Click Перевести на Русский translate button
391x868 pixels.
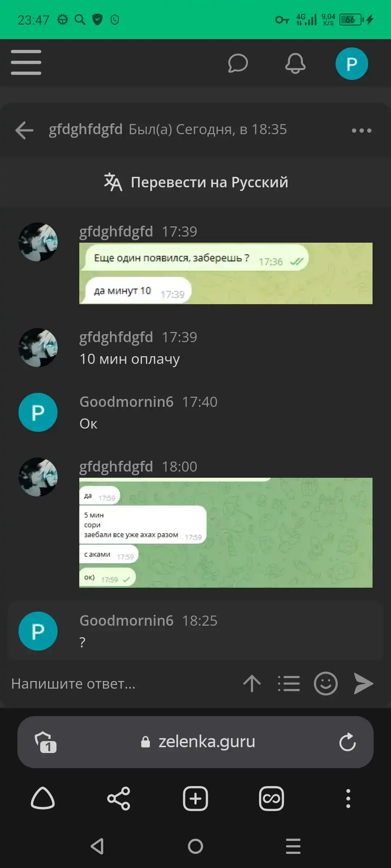195,182
